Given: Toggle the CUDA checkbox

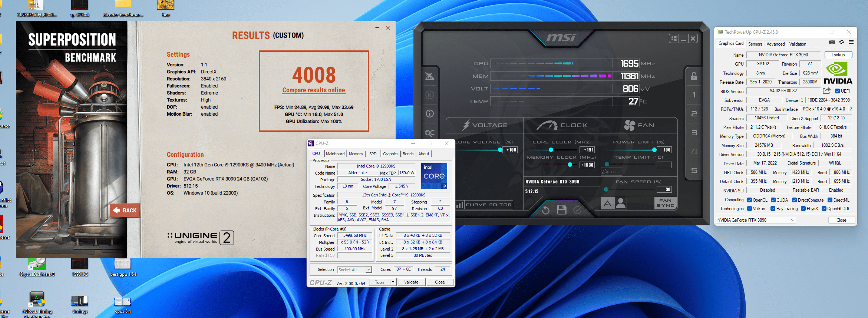Looking at the screenshot, I should click(773, 200).
